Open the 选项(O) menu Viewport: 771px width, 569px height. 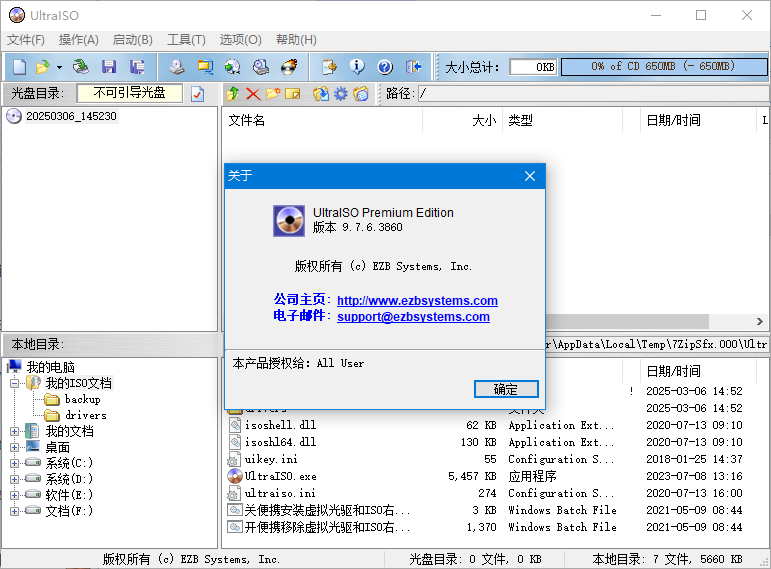240,40
